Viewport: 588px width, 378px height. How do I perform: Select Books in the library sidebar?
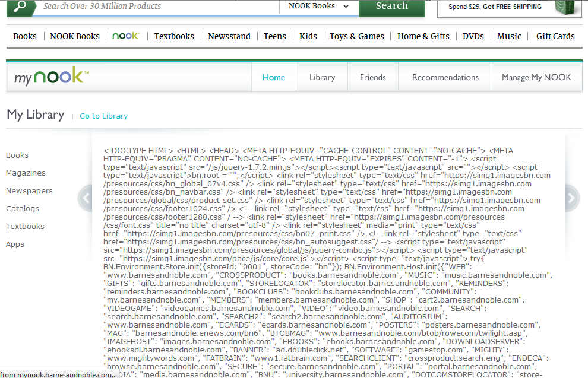(17, 155)
